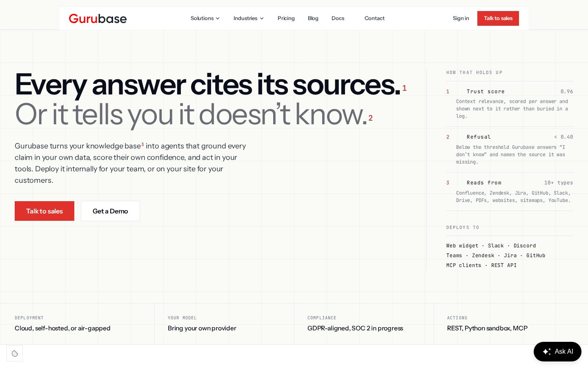Click the "< 0.40" refusal threshold value
The height and width of the screenshot is (368, 588).
click(x=563, y=137)
